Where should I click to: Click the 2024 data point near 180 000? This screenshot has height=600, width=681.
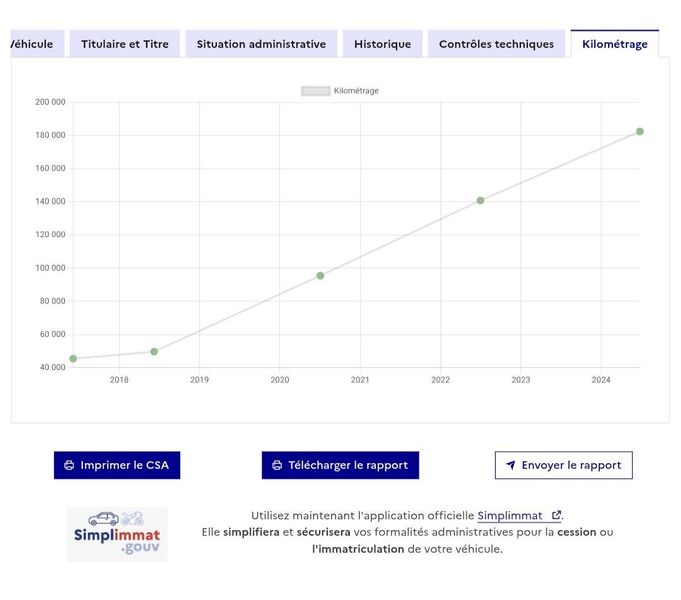pos(639,131)
